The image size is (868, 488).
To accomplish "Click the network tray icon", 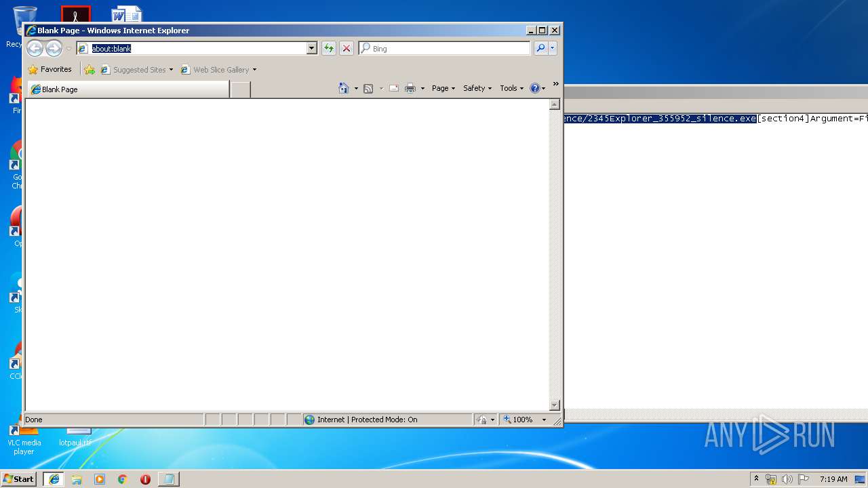I will pyautogui.click(x=771, y=479).
